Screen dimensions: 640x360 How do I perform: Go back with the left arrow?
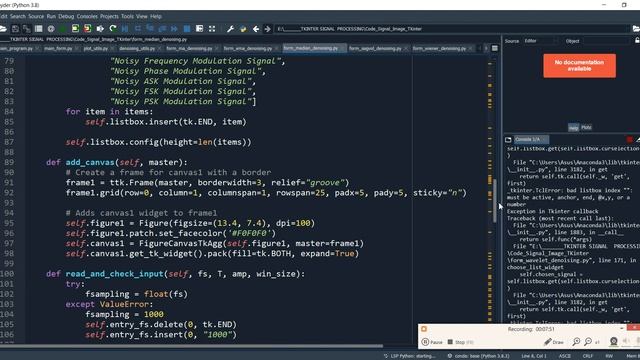click(x=256, y=29)
